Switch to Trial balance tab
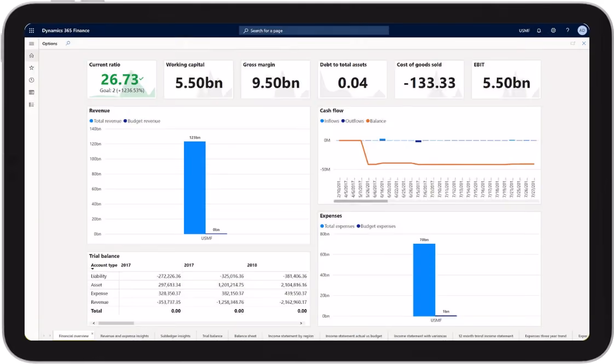Screen dimensions: 614x364 212,336
